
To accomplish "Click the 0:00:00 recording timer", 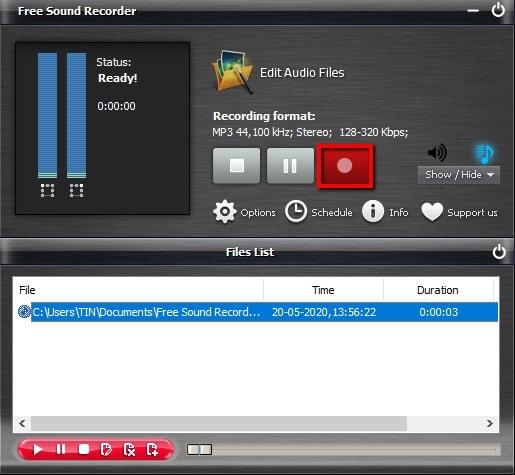I will coord(116,106).
